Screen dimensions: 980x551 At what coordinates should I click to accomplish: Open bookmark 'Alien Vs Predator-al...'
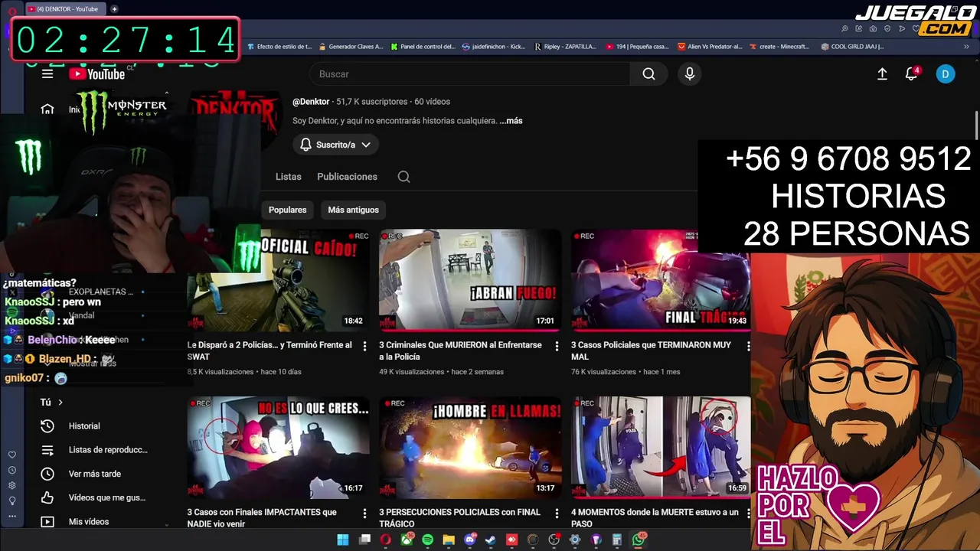(710, 47)
